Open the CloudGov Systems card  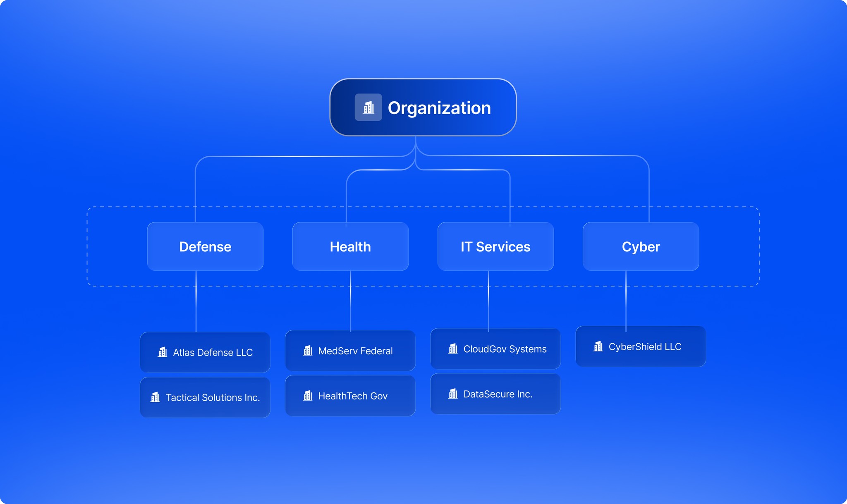click(x=505, y=349)
